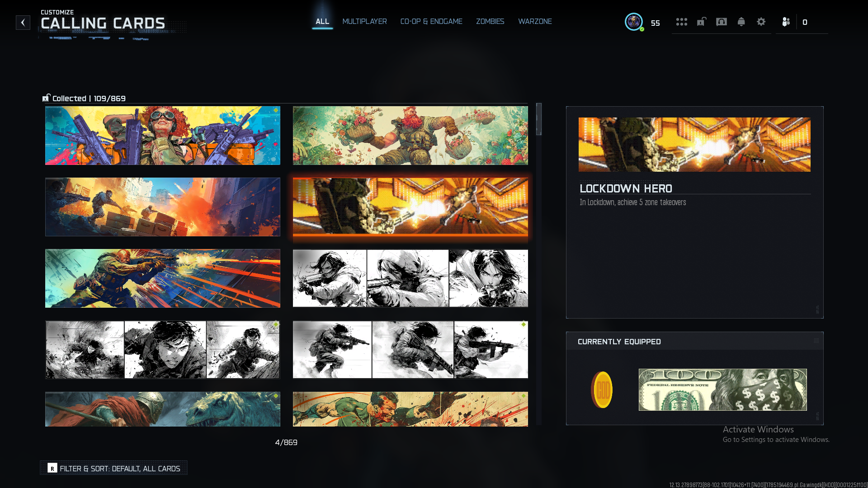Select the soldier firing tracer rounds card
Viewport: 868px width, 488px height.
coord(163,278)
